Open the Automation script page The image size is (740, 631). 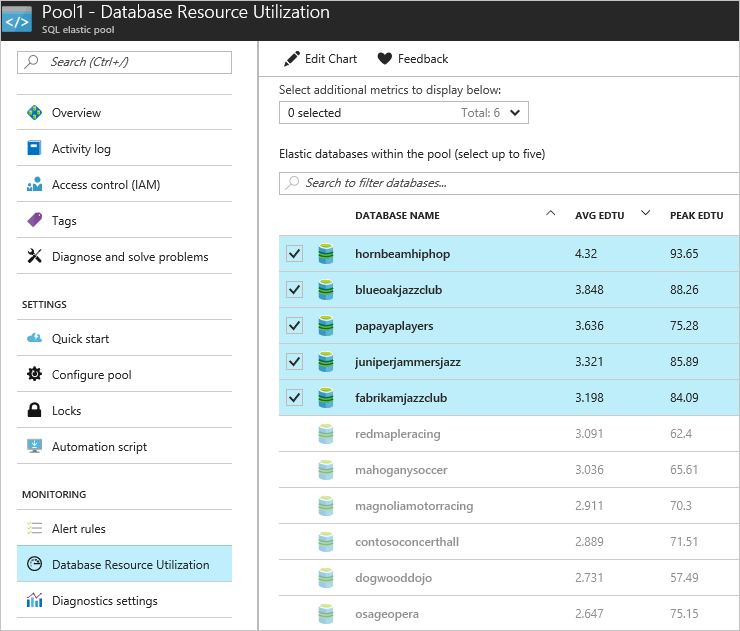(125, 446)
